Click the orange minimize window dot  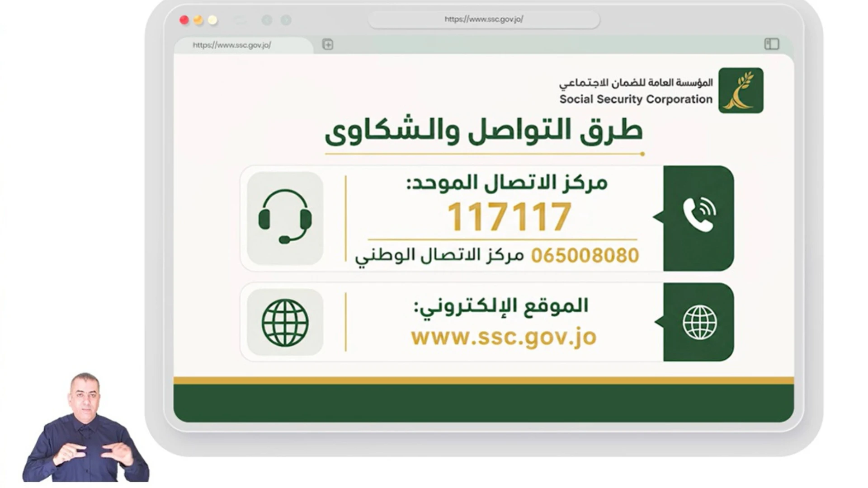pos(198,20)
